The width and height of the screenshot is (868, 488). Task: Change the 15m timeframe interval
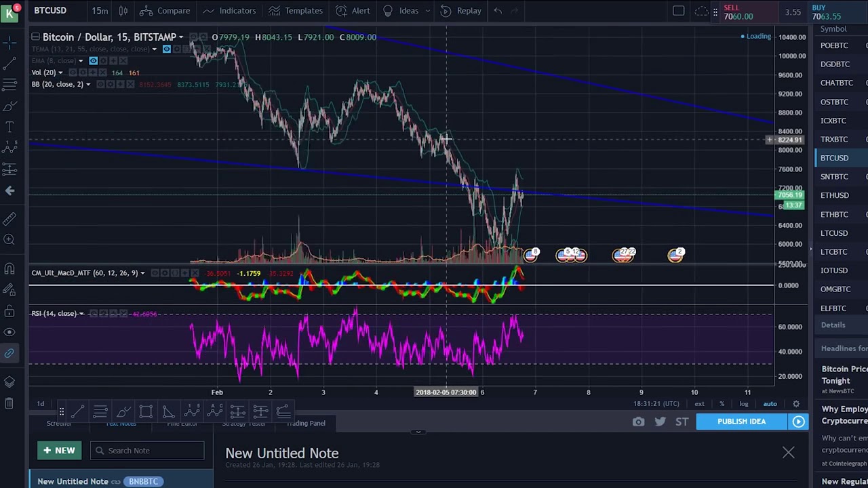click(100, 11)
